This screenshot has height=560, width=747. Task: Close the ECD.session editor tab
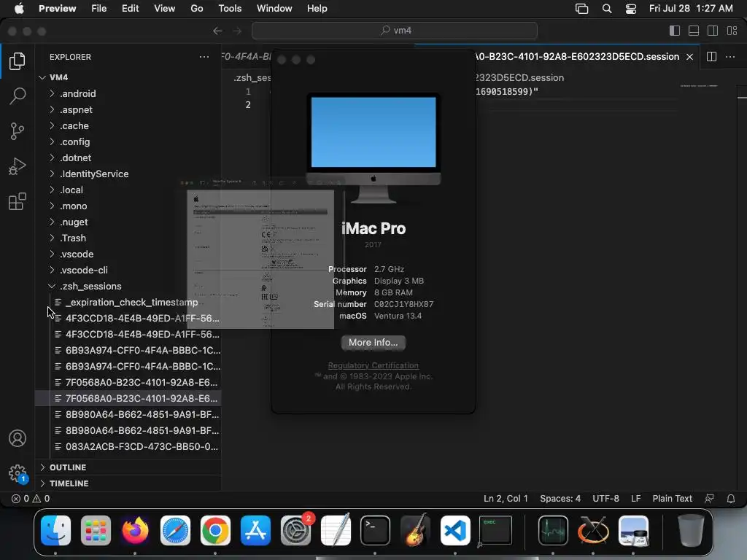pyautogui.click(x=689, y=57)
